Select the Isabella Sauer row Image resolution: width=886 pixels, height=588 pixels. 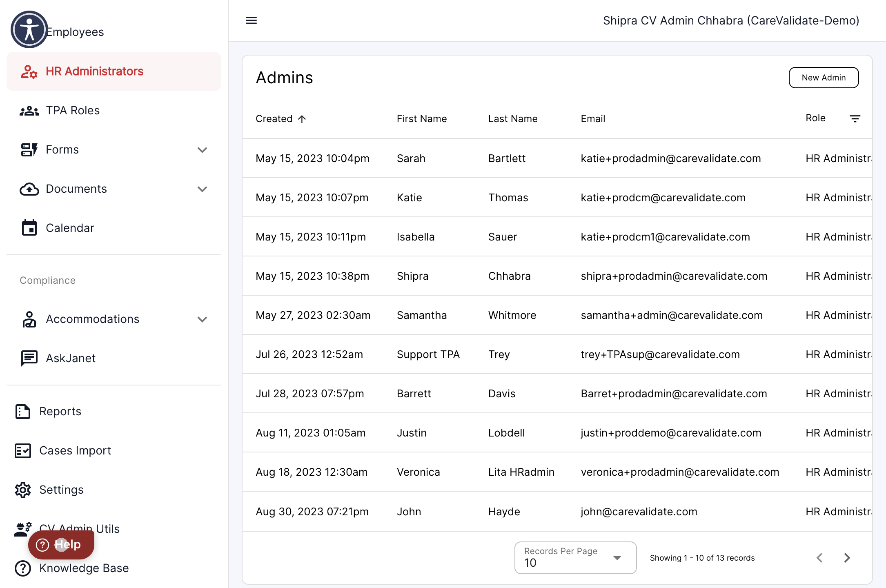coord(557,237)
